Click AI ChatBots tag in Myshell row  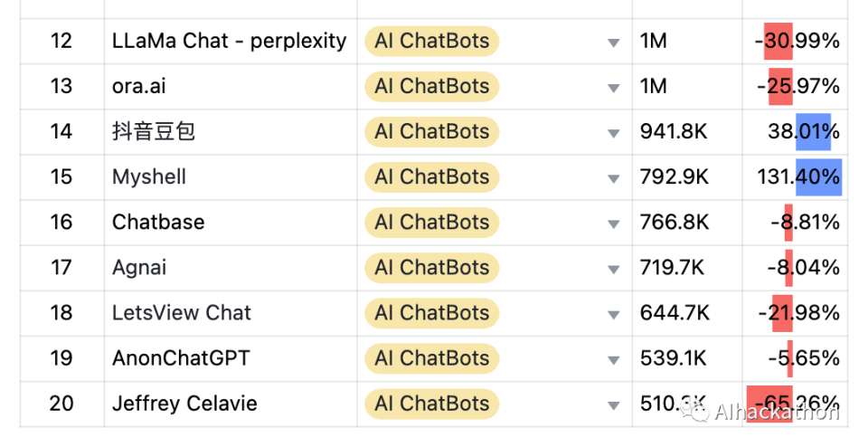coord(431,177)
